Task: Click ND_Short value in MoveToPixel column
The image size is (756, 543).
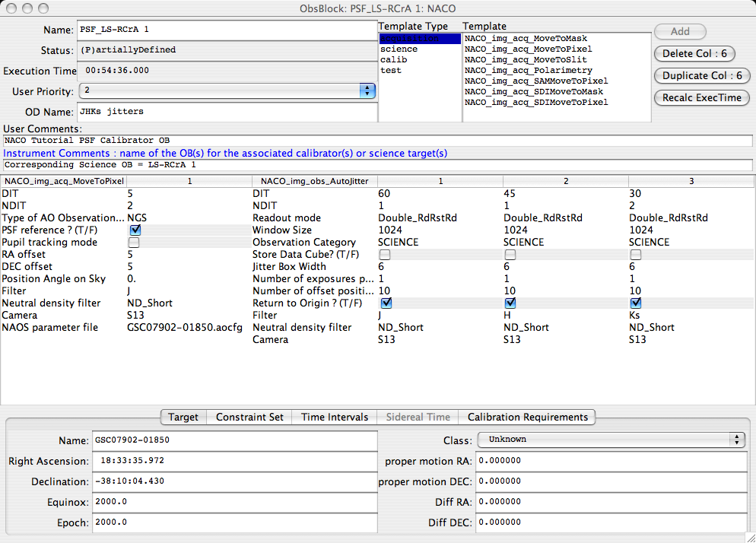Action: (x=150, y=303)
